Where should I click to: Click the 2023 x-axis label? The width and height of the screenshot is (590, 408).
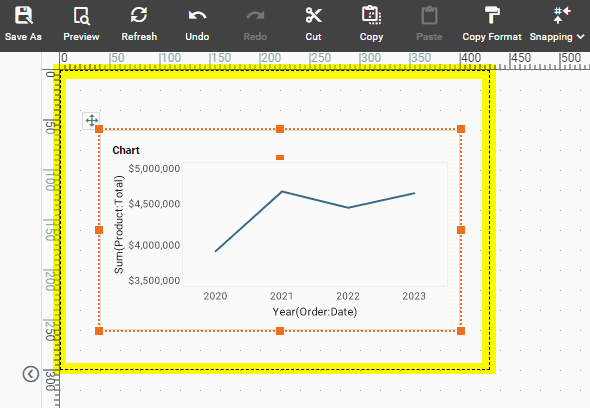point(414,296)
